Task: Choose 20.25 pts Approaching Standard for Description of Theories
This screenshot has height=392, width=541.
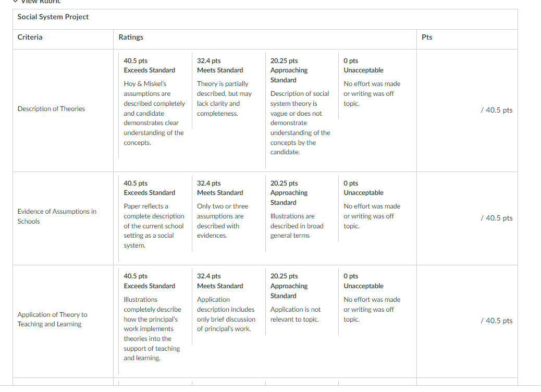Action: 302,111
